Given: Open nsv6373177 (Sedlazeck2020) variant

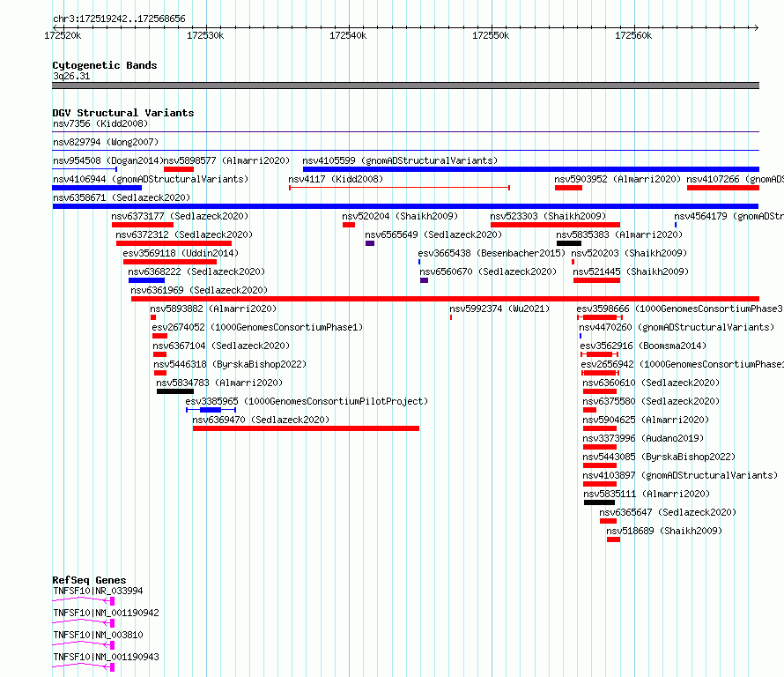Looking at the screenshot, I should click(180, 216).
